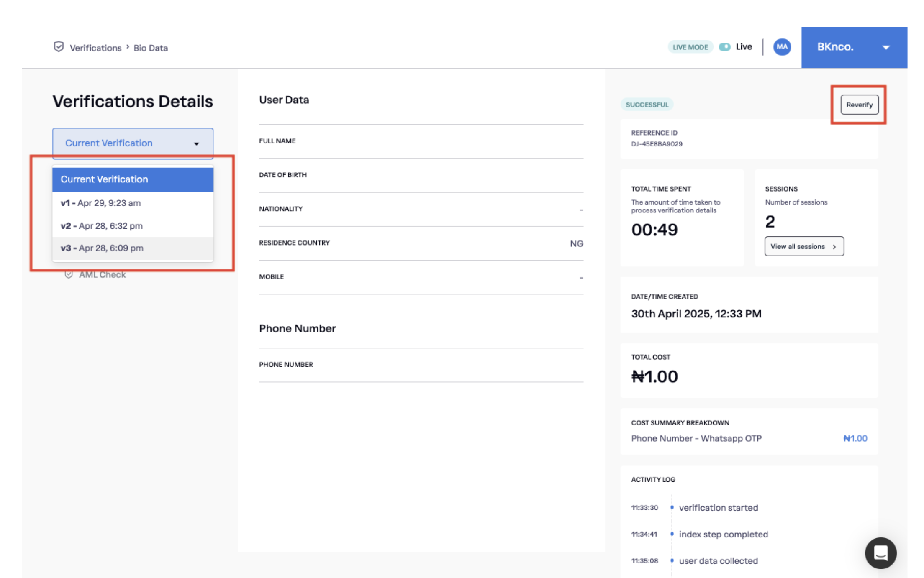The height and width of the screenshot is (578, 924).
Task: Click the Reverify button
Action: click(x=859, y=105)
